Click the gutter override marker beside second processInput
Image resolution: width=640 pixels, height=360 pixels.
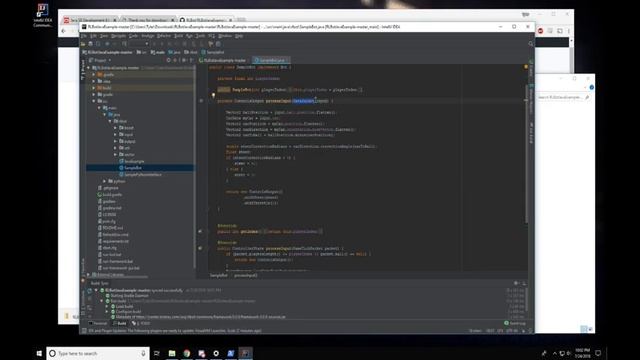tap(200, 248)
